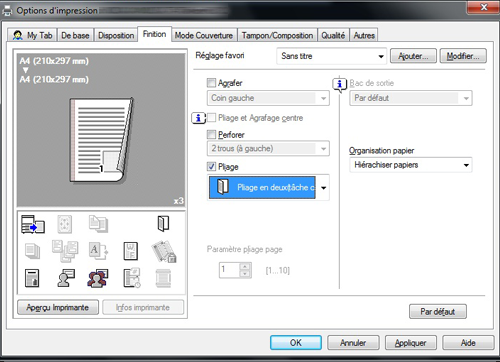Enable the Perforer checkbox
Screen dimensions: 500x362
pyautogui.click(x=211, y=134)
